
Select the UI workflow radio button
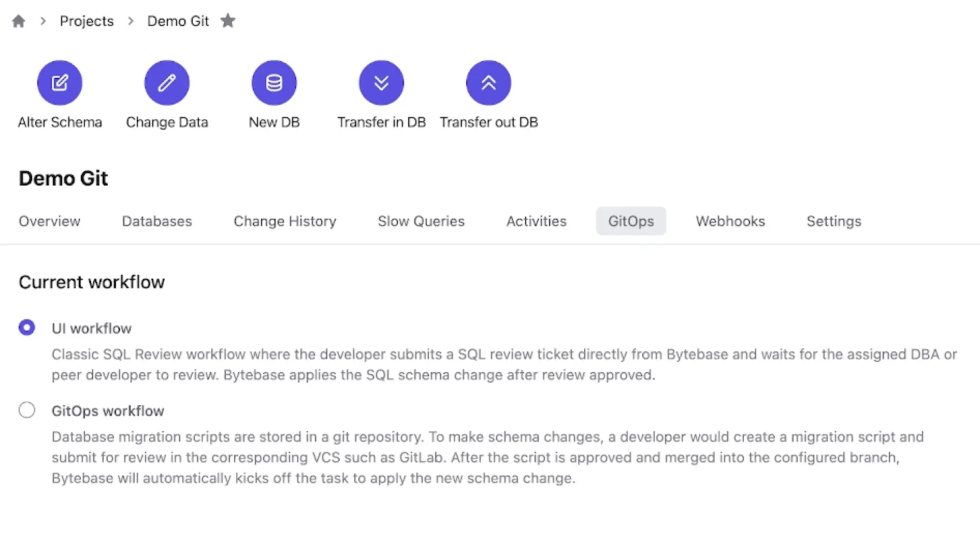[27, 327]
